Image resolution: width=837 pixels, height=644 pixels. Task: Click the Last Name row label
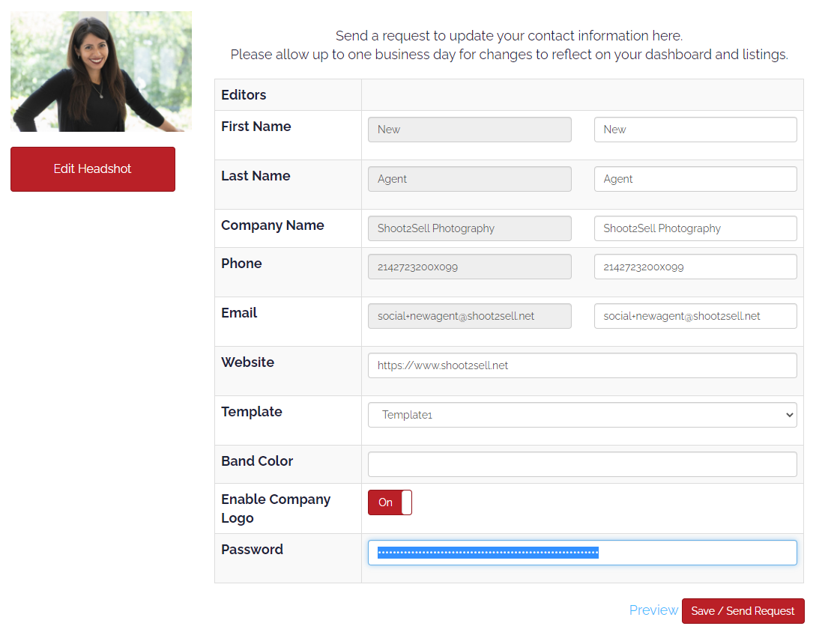(x=256, y=175)
